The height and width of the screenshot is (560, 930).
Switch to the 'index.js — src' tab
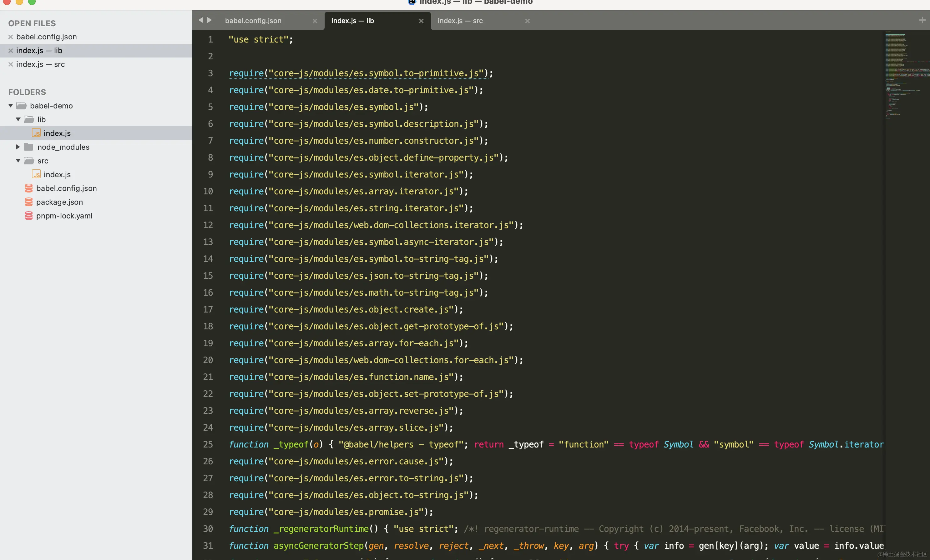point(460,21)
